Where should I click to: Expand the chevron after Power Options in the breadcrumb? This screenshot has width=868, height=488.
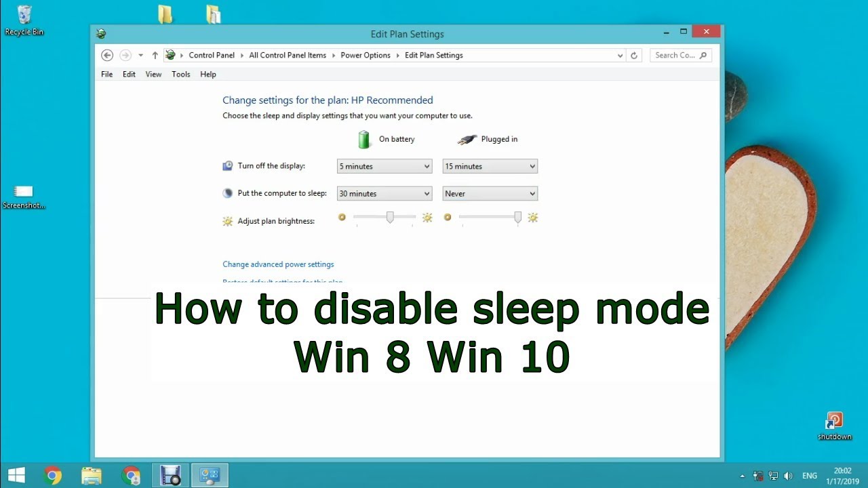397,56
